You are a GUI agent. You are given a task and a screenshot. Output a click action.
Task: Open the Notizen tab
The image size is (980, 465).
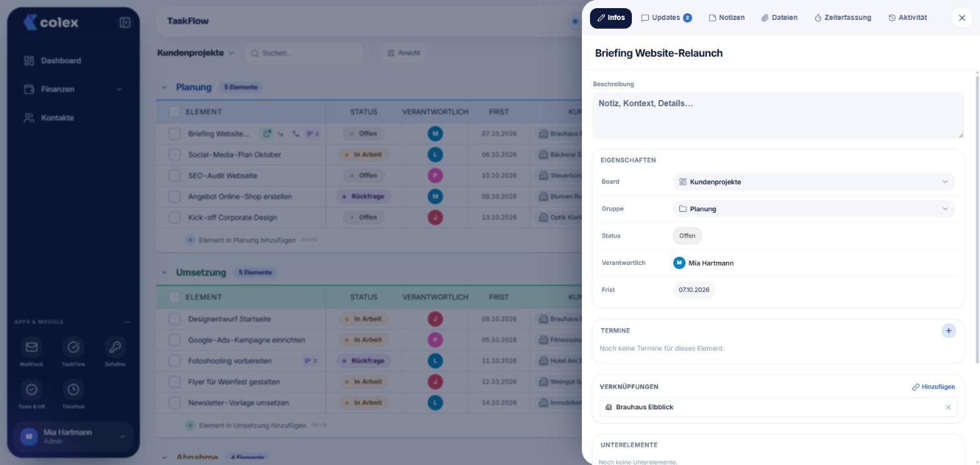click(726, 18)
